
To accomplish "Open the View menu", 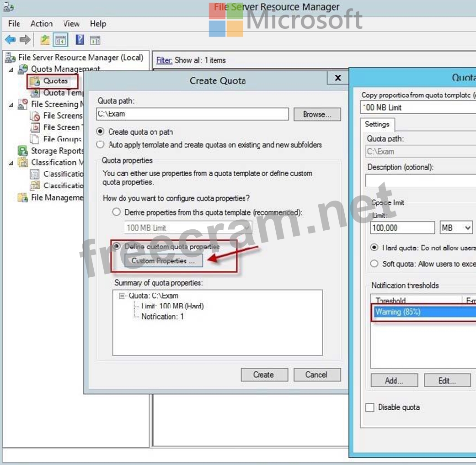I will (71, 24).
